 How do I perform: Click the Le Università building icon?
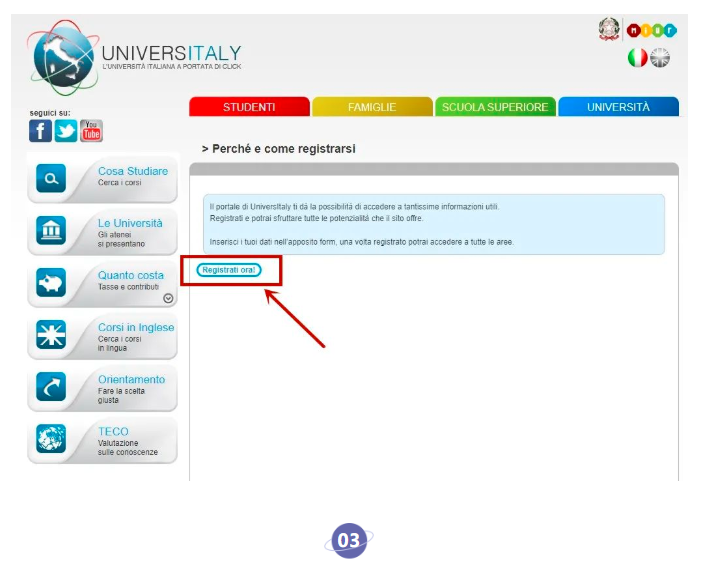[51, 230]
